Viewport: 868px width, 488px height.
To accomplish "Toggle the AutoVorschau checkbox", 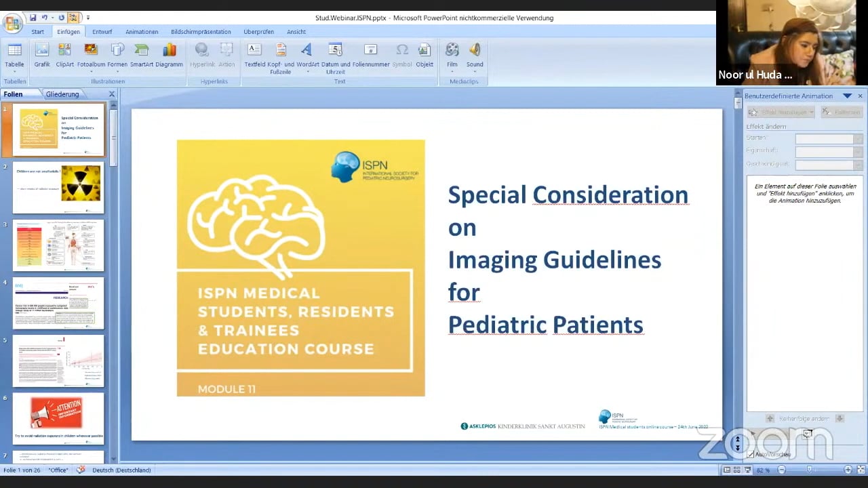I will [x=750, y=454].
